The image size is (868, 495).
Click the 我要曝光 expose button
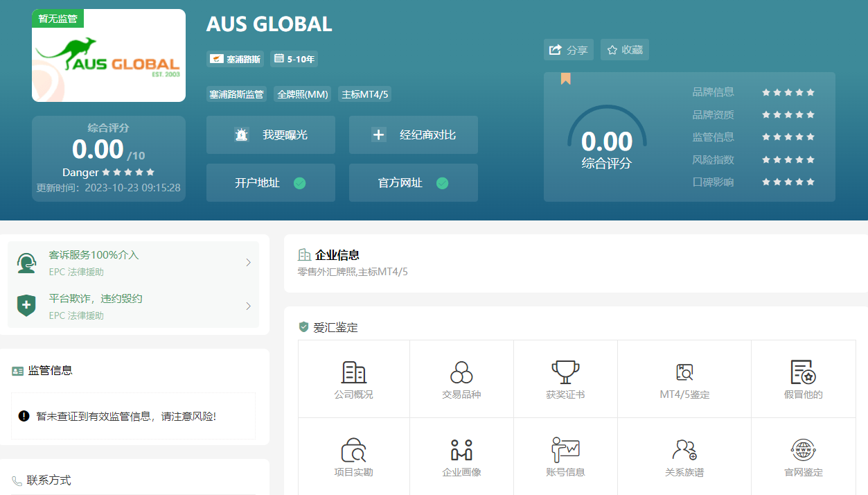pos(271,135)
